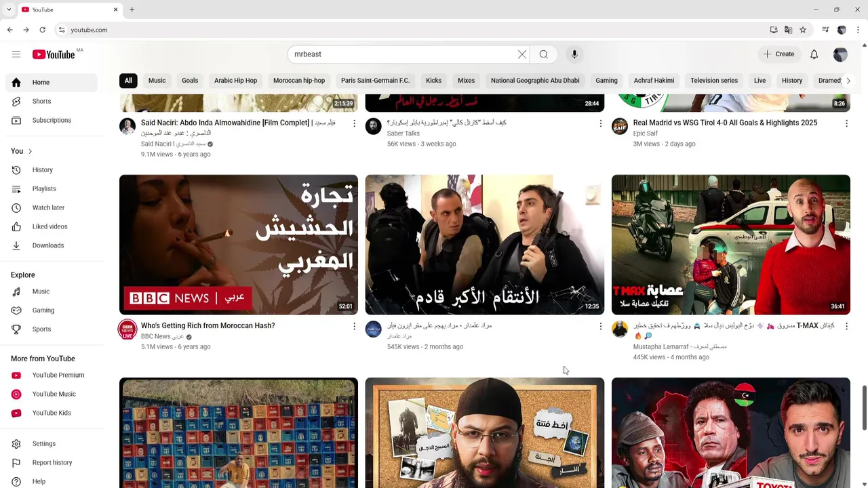Select National Geographic Abu Dhabi chip
The width and height of the screenshot is (868, 488).
[535, 81]
